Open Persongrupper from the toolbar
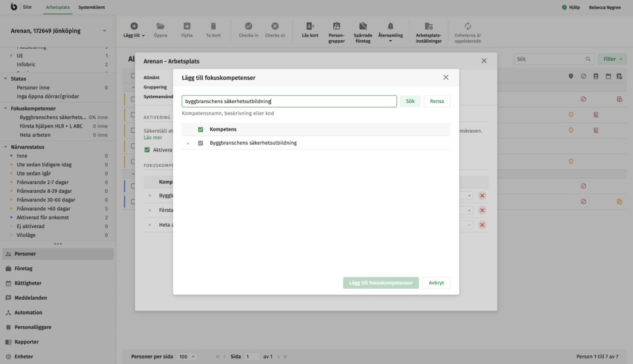The image size is (633, 364). (336, 27)
